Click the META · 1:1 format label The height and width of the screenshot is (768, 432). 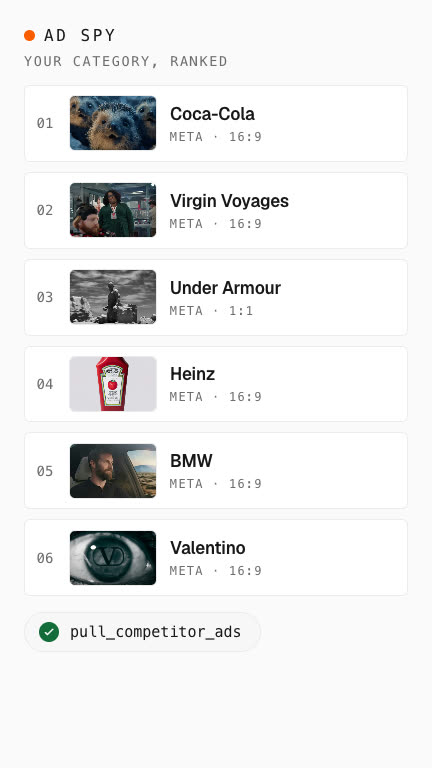tap(211, 311)
